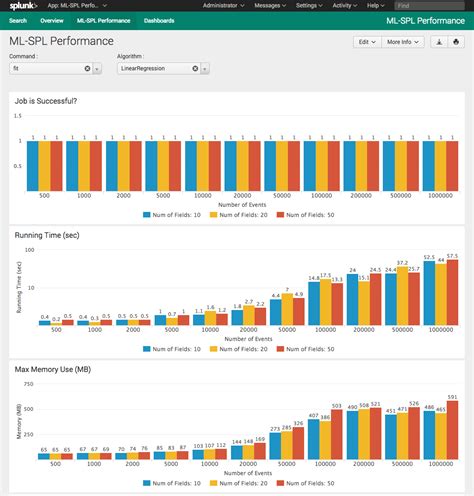Click the 'ML-SPL Performance' dashboard heading
The width and height of the screenshot is (474, 496).
click(61, 41)
